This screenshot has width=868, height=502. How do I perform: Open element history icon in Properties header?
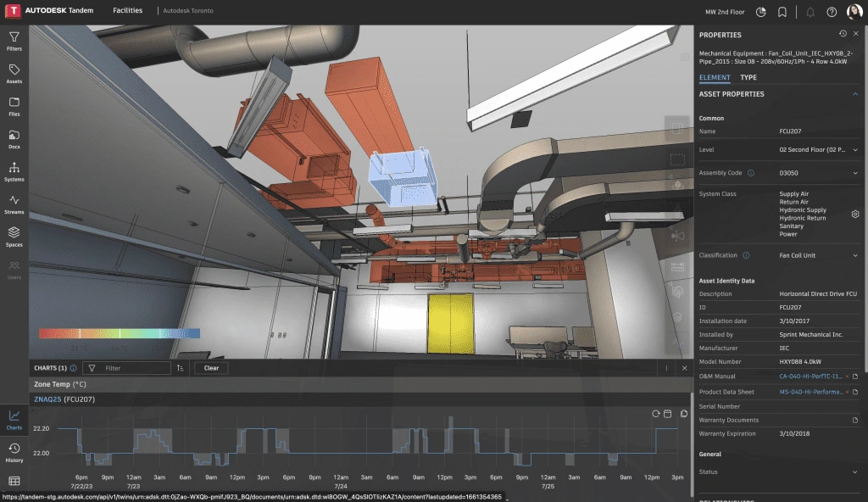843,34
